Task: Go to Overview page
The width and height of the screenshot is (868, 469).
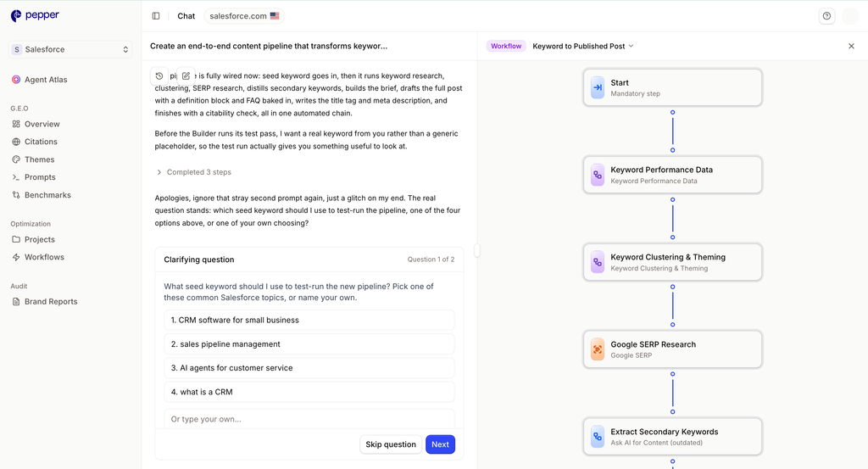Action: (x=42, y=124)
